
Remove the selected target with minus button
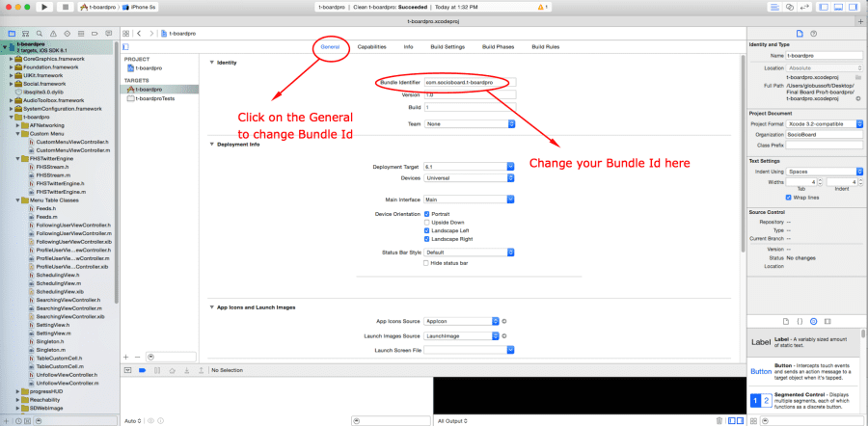coord(137,358)
